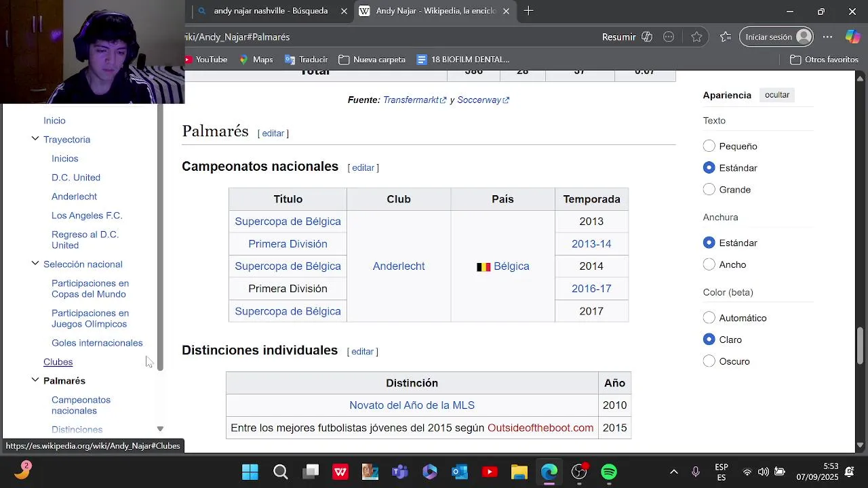Click the contents sidebar scrollbar thumb

pos(160,237)
